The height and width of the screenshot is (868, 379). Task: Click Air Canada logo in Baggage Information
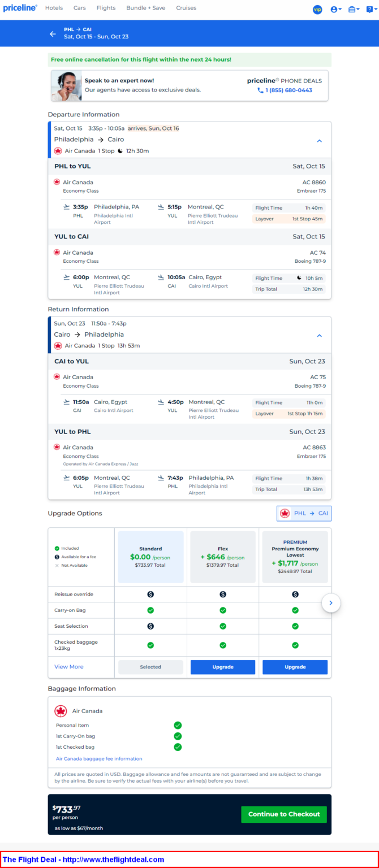(x=61, y=711)
